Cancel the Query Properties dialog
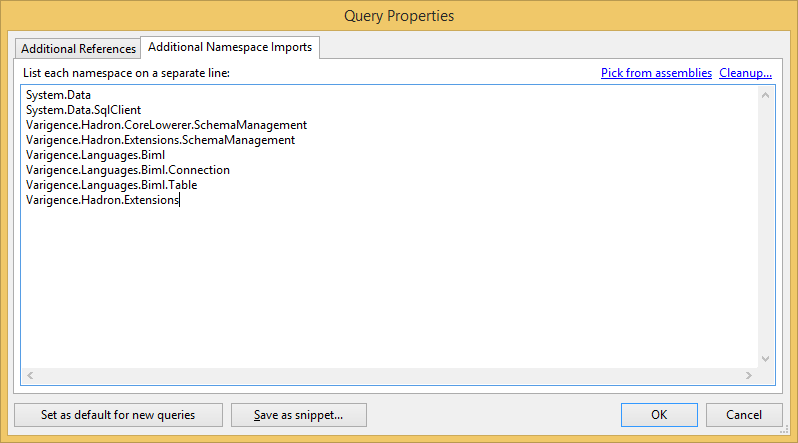The image size is (798, 443). pos(743,414)
